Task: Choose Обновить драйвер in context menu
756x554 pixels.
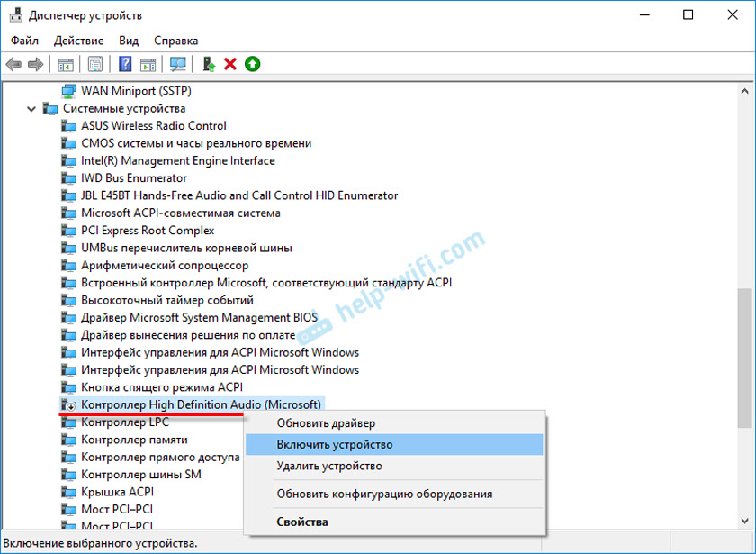Action: click(326, 423)
